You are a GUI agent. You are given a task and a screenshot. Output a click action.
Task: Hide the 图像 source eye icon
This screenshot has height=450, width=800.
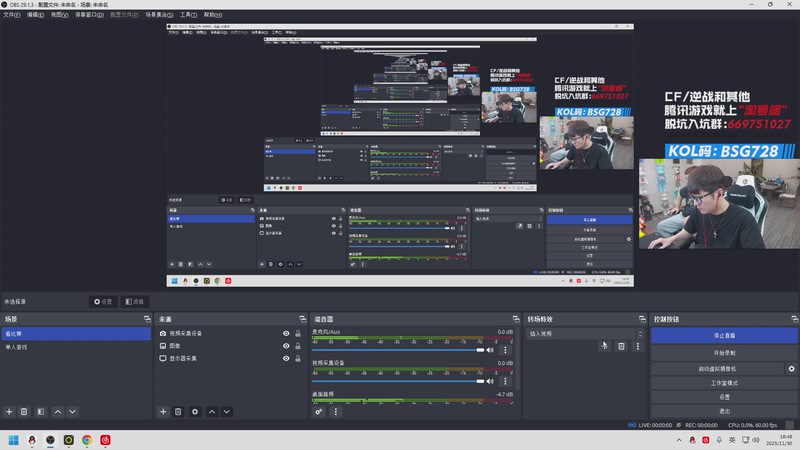coord(286,346)
